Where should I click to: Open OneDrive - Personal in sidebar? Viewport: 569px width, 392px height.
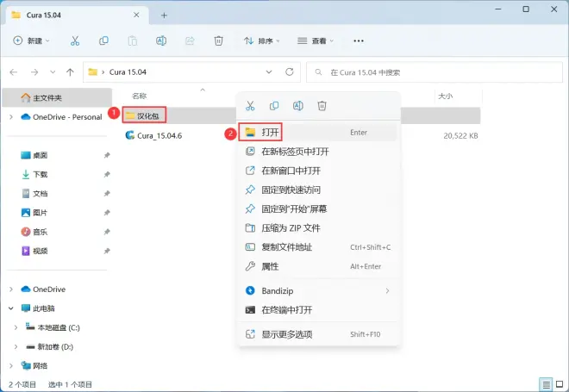click(61, 117)
